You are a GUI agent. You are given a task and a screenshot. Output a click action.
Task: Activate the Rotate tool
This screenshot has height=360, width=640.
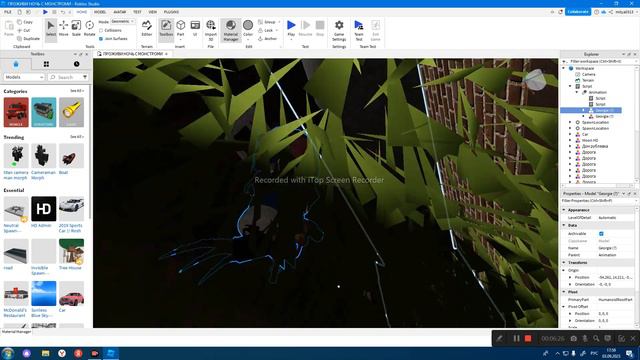click(x=89, y=29)
